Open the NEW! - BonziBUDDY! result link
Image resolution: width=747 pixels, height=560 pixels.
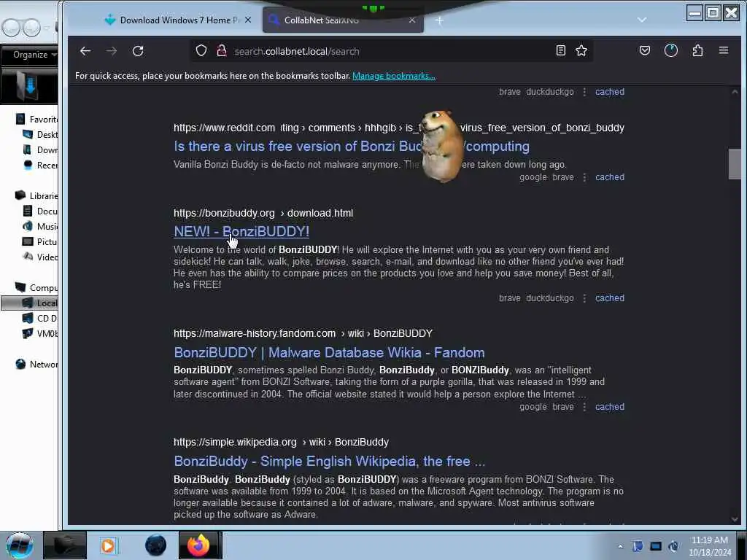point(241,231)
